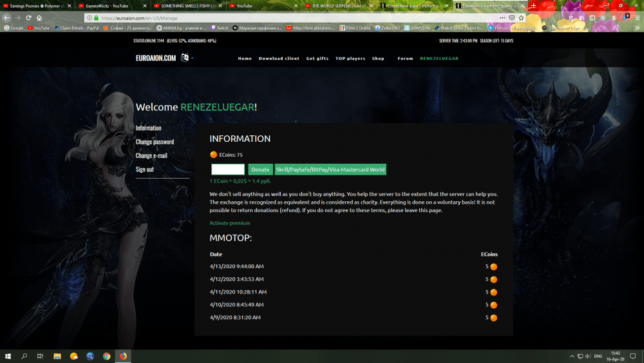This screenshot has height=363, width=644.
Task: Open Firefox from the Windows taskbar
Action: tap(123, 356)
